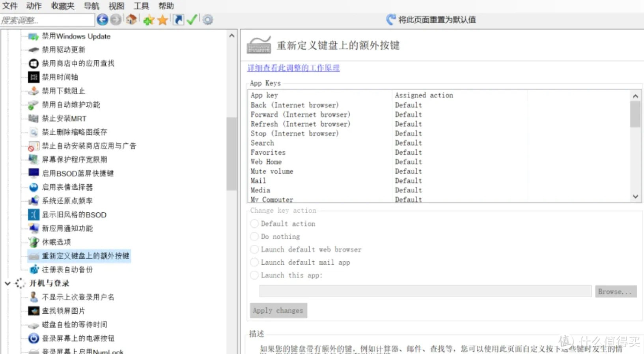The height and width of the screenshot is (354, 644).
Task: Click the add-to-favorites star with plus icon
Action: (x=148, y=20)
